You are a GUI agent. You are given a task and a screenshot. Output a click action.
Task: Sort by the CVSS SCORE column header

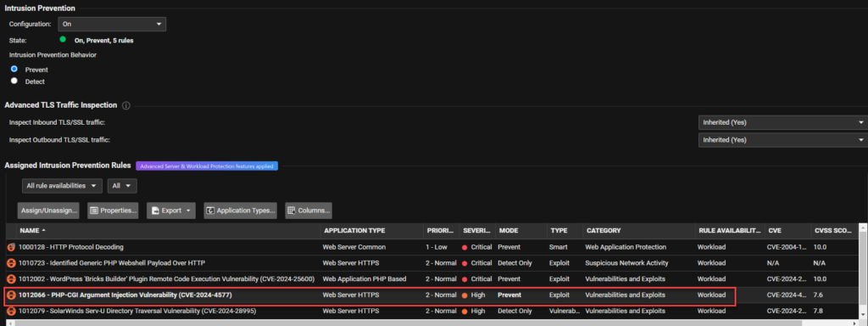834,231
